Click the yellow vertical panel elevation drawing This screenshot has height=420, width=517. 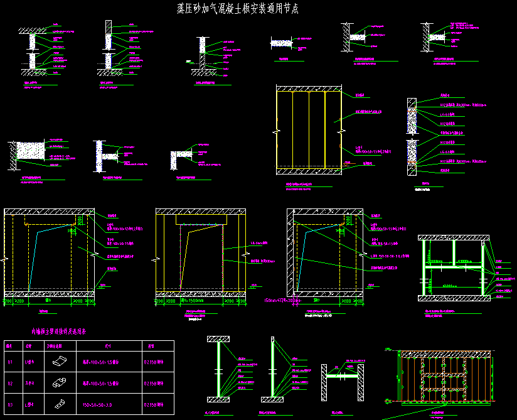tap(308, 130)
